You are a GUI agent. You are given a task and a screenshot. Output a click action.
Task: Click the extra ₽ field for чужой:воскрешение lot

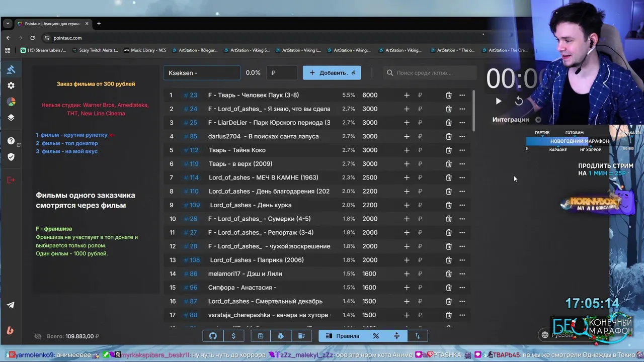(x=420, y=246)
